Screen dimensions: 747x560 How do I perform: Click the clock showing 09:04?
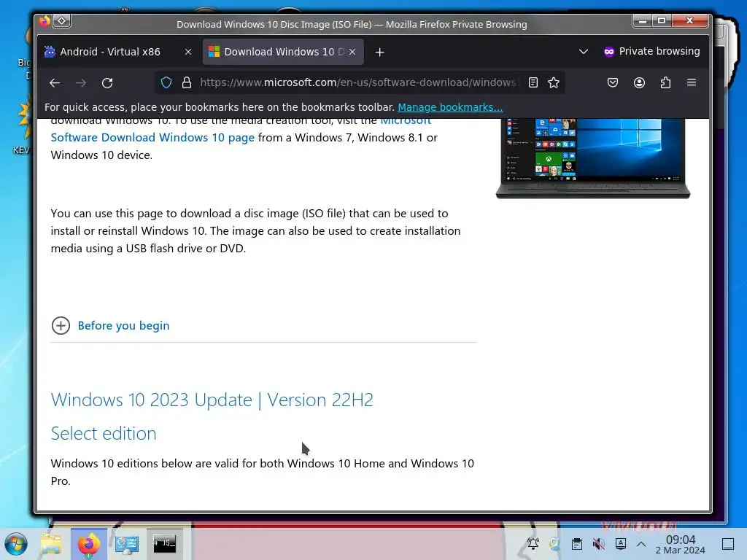(681, 544)
